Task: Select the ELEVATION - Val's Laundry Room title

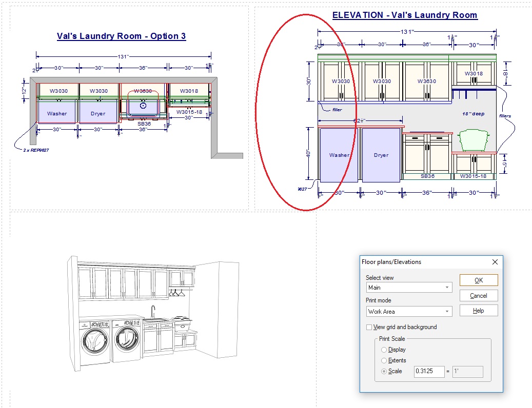Action: (404, 15)
